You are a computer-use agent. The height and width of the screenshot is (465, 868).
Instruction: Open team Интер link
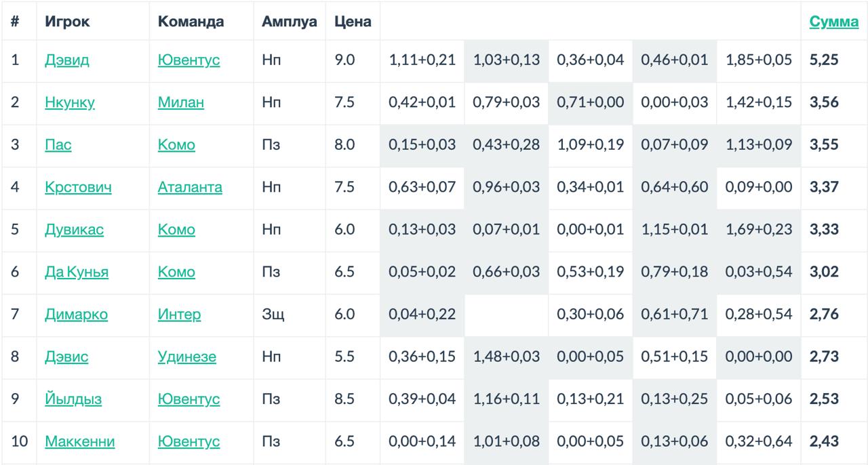pos(179,315)
